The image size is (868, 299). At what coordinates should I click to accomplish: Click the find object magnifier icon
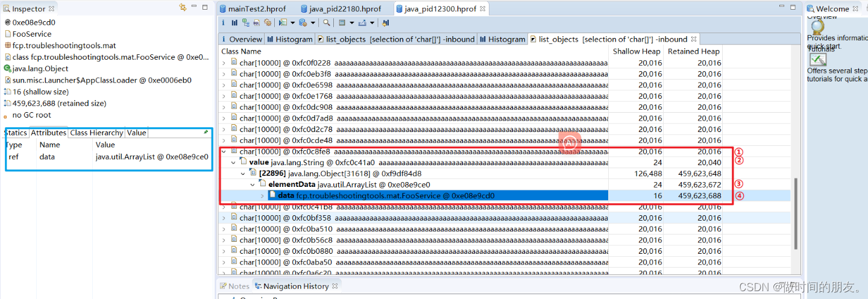point(326,22)
